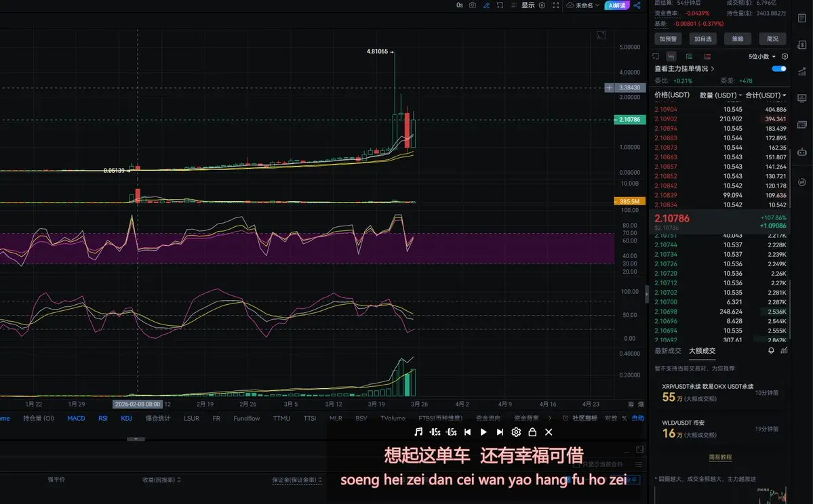This screenshot has height=504, width=813.
Task: Click the bell alert icon beside 大额成交
Action: click(x=771, y=351)
